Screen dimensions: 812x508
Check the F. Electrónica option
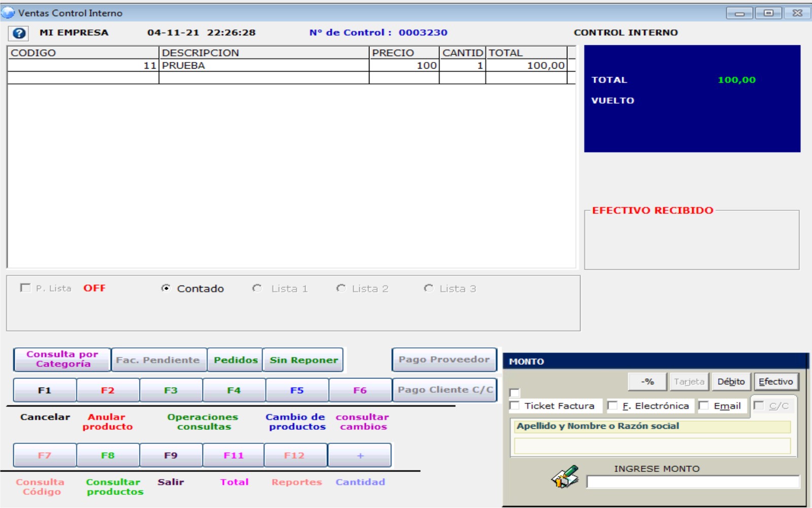coord(613,406)
